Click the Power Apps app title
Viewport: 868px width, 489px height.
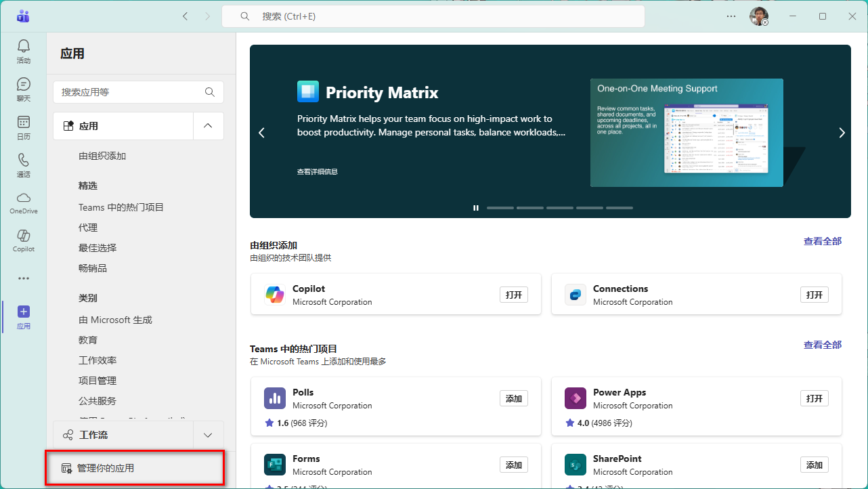tap(620, 392)
